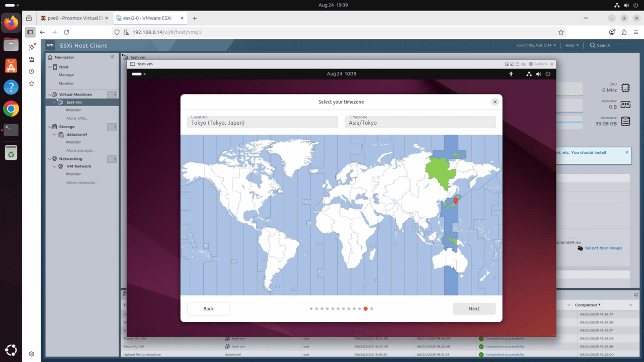Open Trash in the dock
The height and width of the screenshot is (362, 644).
pyautogui.click(x=11, y=152)
